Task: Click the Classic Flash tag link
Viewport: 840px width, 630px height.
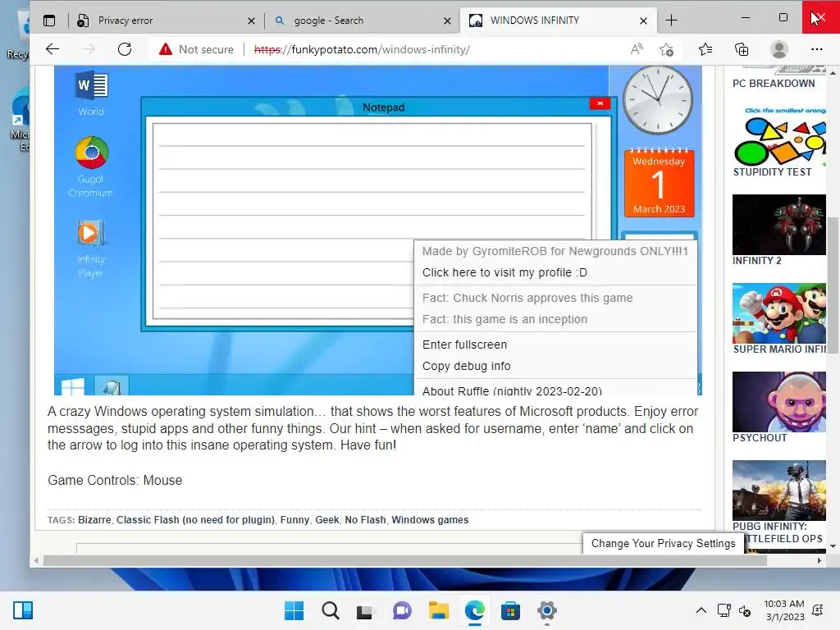Action: [x=195, y=519]
